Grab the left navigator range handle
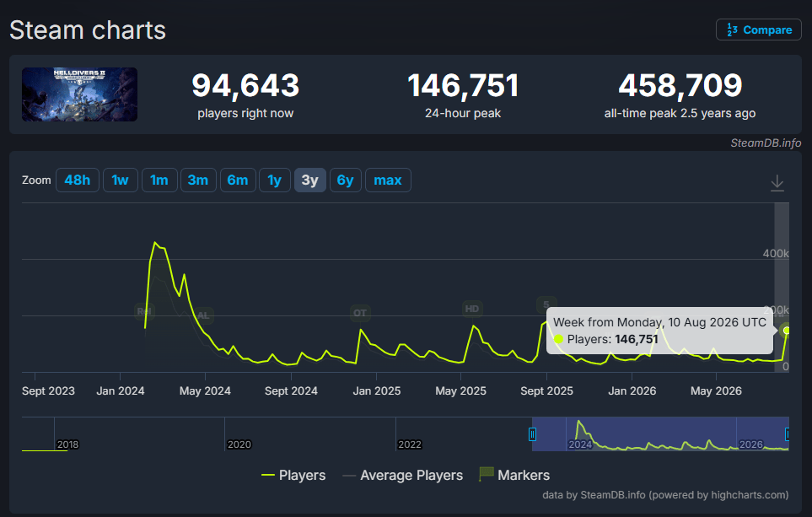The width and height of the screenshot is (812, 517). (x=532, y=434)
